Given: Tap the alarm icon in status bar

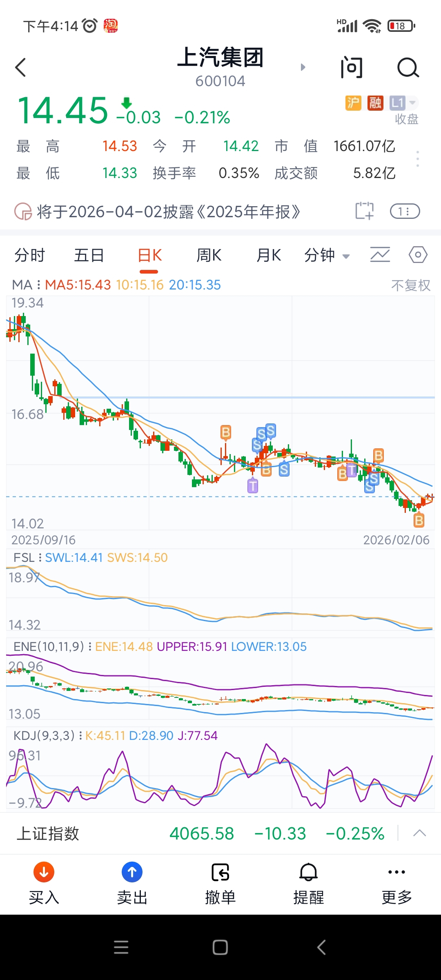Looking at the screenshot, I should [90, 26].
